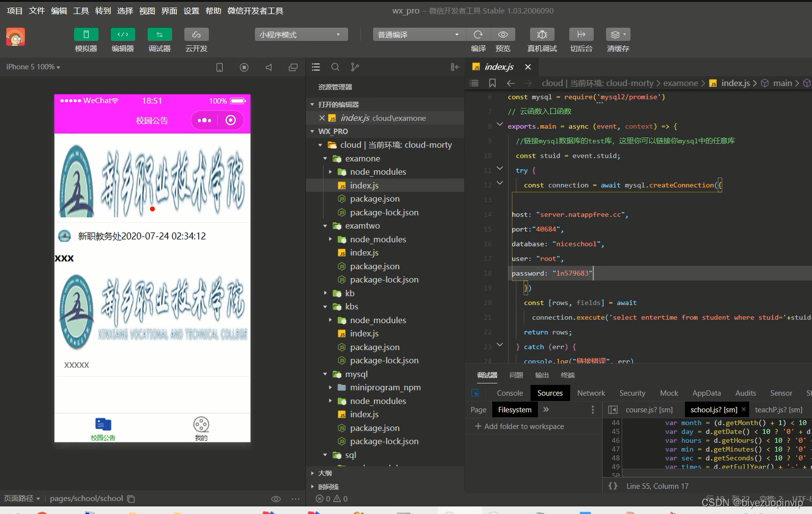Open cloud development (云开发) console
812x514 pixels.
(x=196, y=34)
